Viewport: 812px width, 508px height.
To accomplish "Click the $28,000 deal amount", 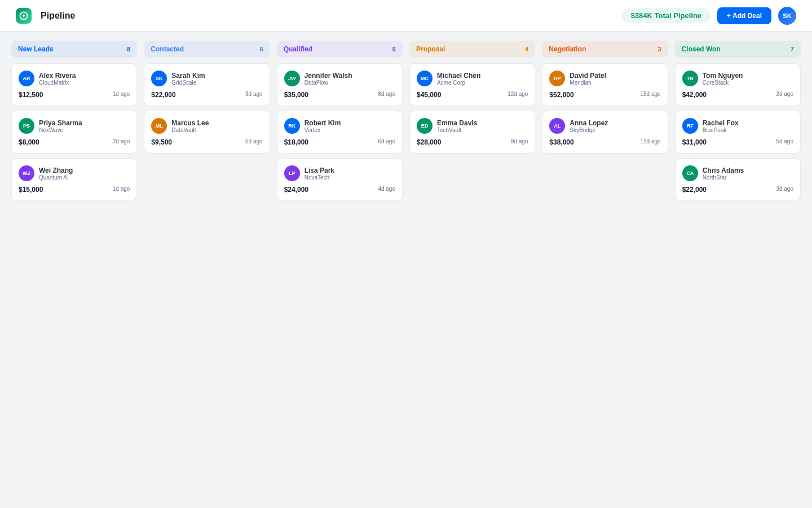I will [429, 142].
